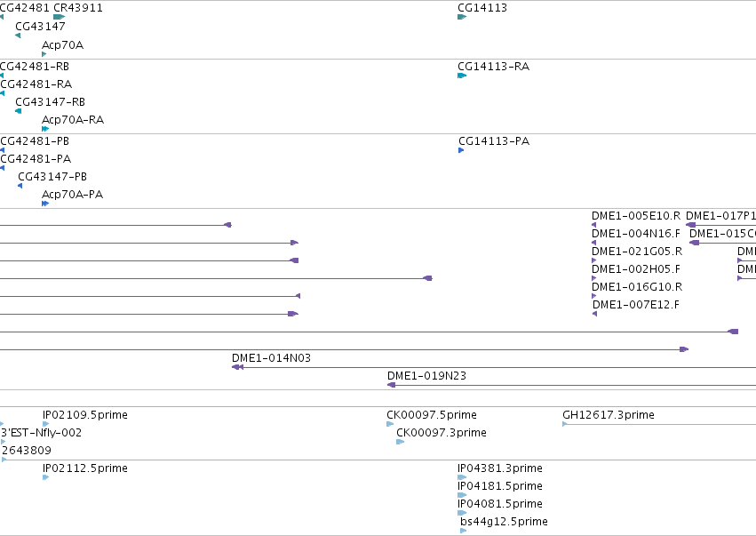Click the CG43147 gene arrow glyph
The height and width of the screenshot is (536, 756).
[18, 36]
